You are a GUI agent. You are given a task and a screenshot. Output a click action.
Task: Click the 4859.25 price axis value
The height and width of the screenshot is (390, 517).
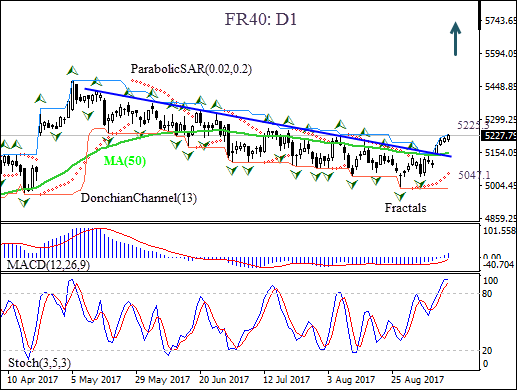click(x=501, y=218)
